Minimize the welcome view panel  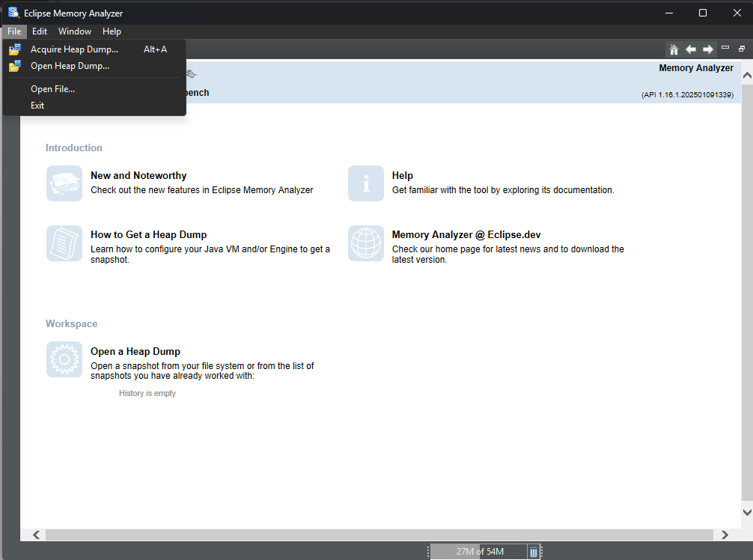(725, 48)
